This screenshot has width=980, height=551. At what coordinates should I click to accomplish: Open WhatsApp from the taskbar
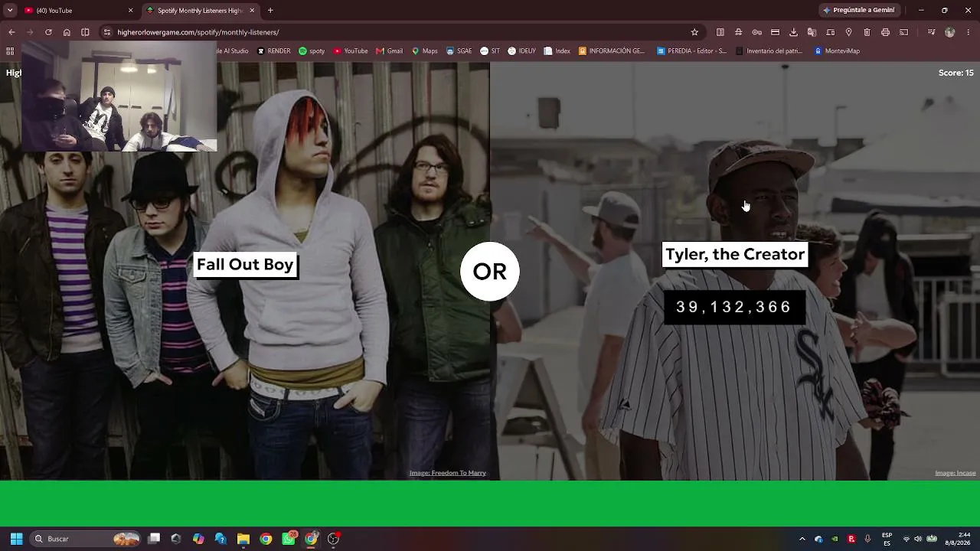pyautogui.click(x=289, y=539)
